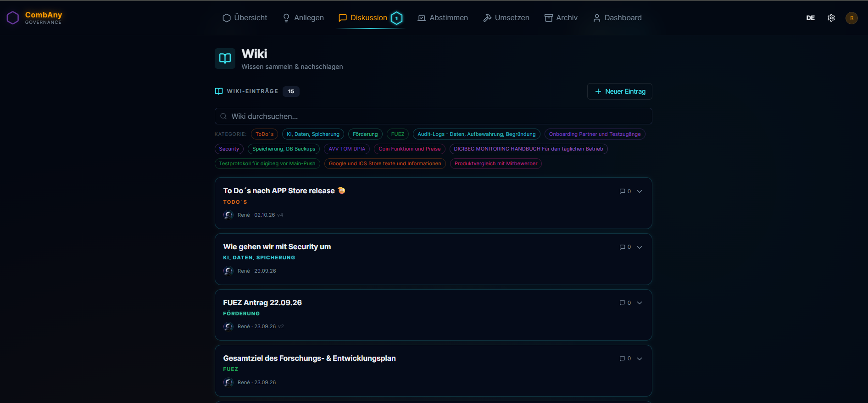Open the Umsetzen tab
Screen dimensions: 868x403
(506, 18)
